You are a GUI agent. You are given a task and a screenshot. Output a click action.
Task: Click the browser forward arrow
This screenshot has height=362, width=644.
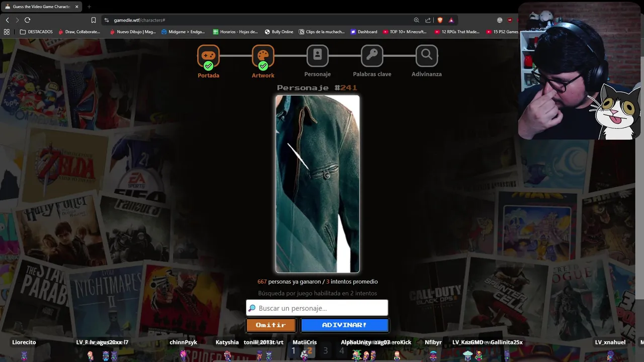17,20
